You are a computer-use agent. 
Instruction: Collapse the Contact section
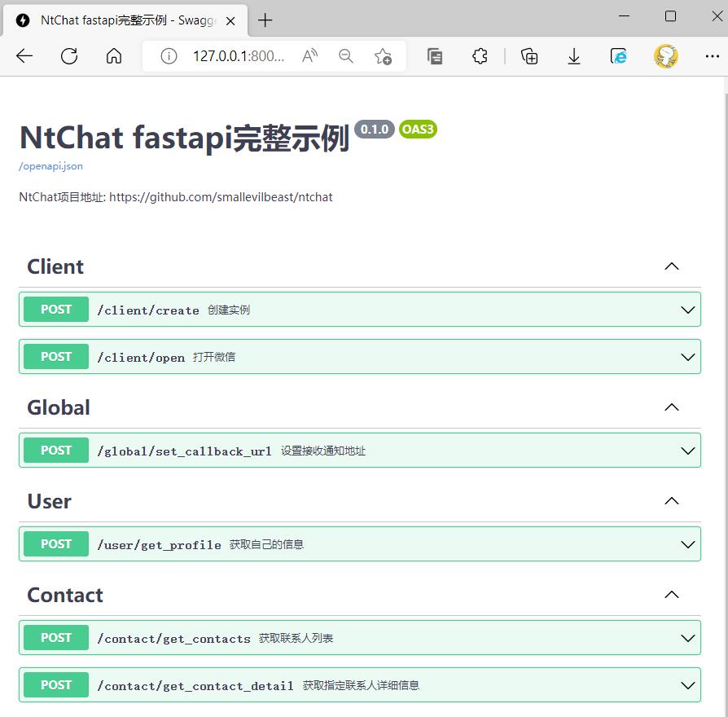[671, 595]
